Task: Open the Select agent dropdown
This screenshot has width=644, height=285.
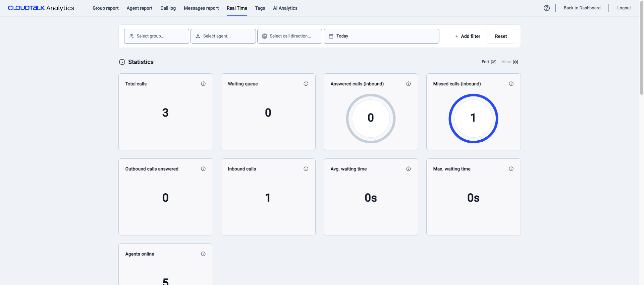Action: (223, 36)
